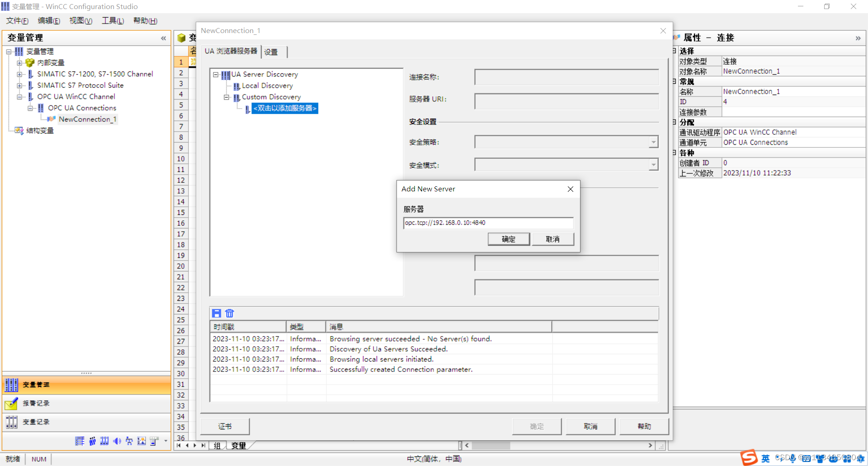Close the Add New Server dialog
Screen dimensions: 868x466
click(571, 189)
